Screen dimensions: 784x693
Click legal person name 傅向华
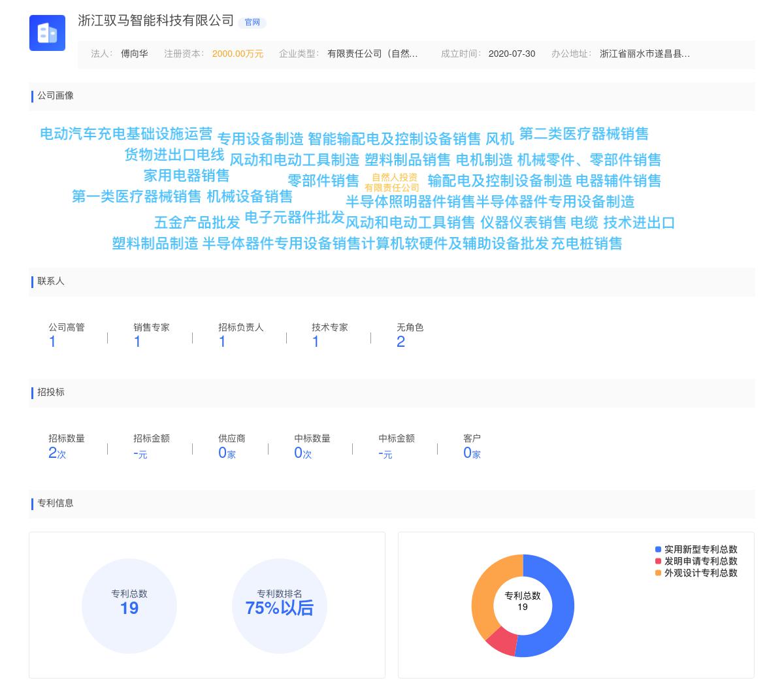[134, 54]
